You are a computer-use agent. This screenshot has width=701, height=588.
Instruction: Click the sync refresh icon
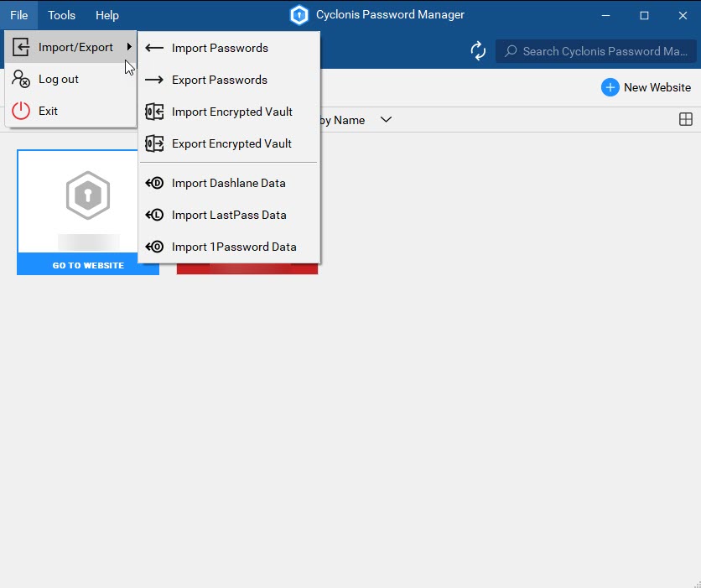point(478,51)
